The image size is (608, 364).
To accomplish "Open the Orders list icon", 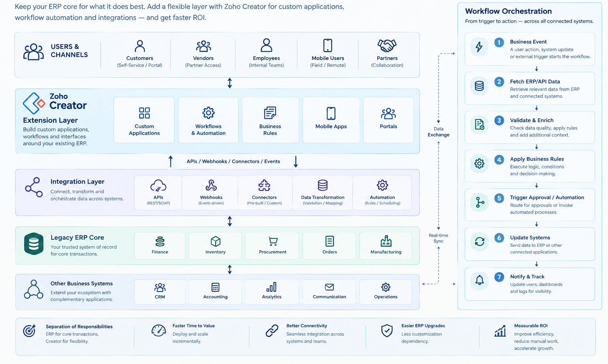I will click(329, 241).
